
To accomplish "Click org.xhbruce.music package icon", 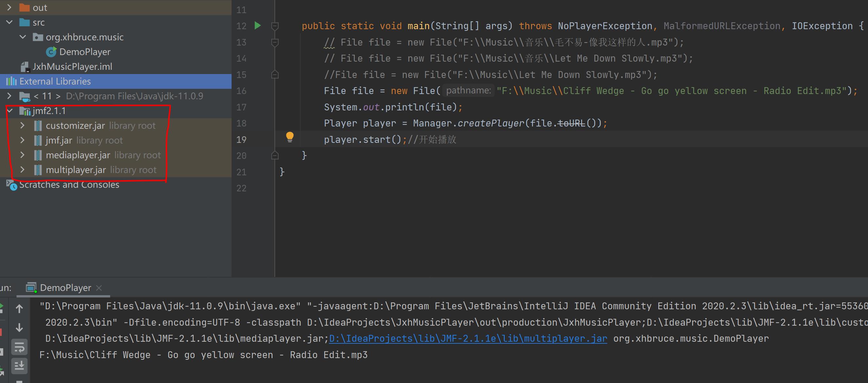I will (38, 37).
